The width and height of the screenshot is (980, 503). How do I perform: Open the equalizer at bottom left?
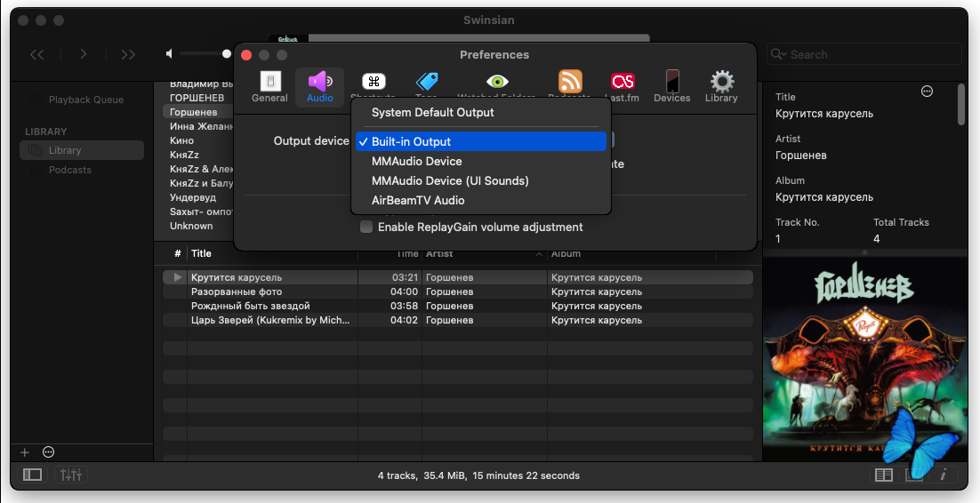coord(71,475)
